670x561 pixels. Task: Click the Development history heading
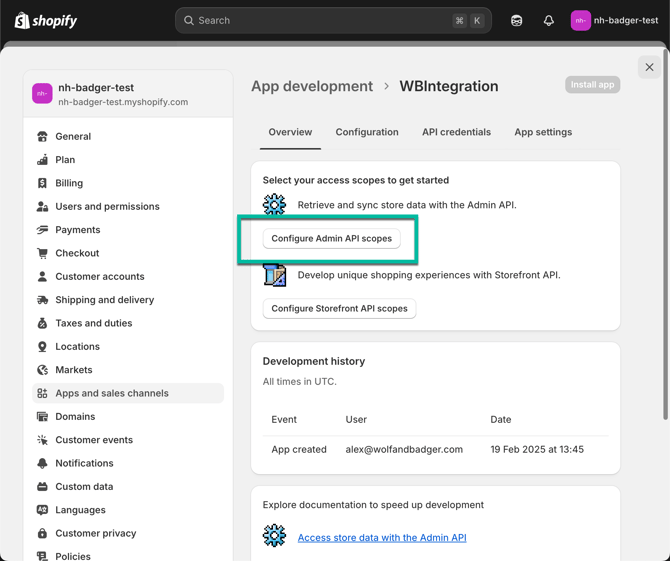[x=314, y=361]
